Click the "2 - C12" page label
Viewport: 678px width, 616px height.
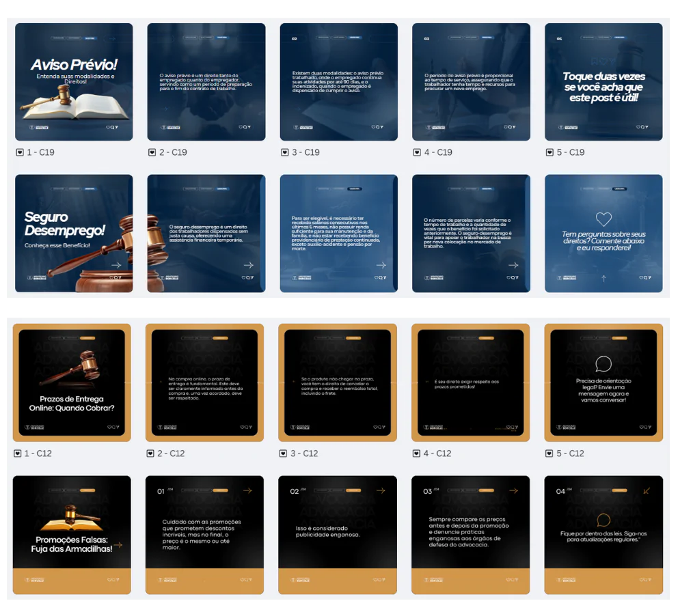[173, 453]
